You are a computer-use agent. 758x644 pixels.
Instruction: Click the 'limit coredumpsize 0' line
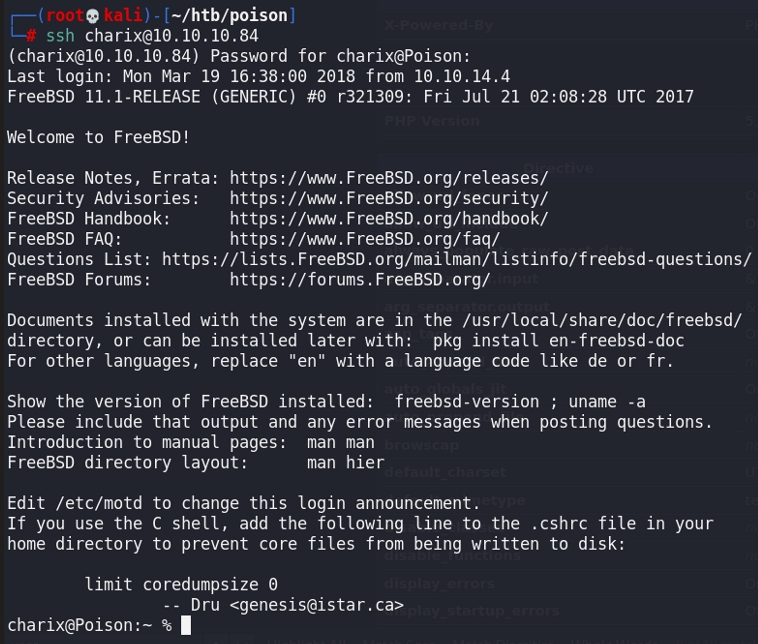tap(181, 584)
